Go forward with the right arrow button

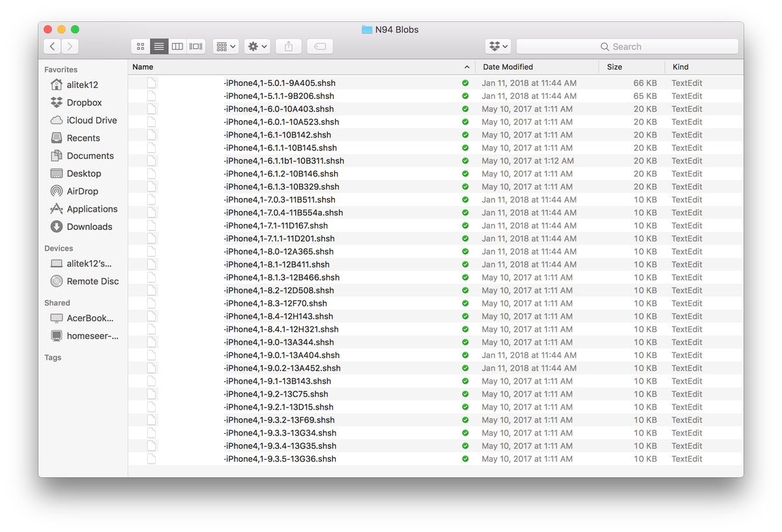tap(70, 46)
